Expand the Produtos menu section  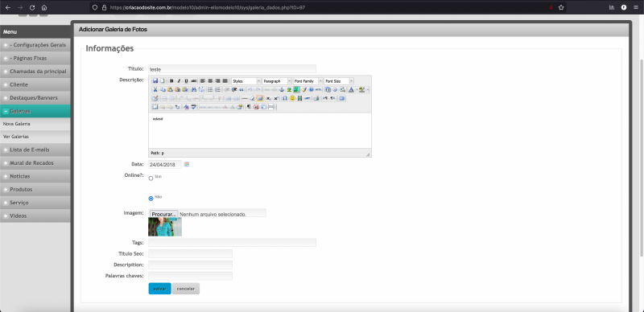[35, 189]
